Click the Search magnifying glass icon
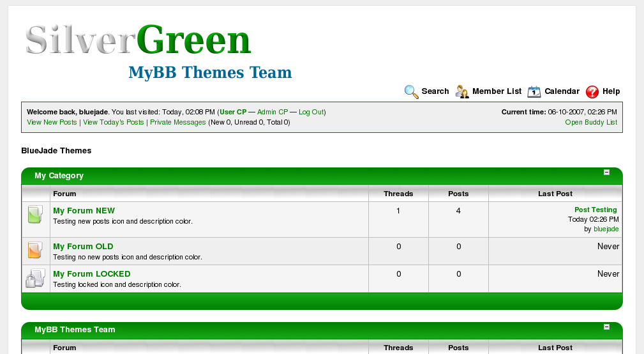This screenshot has height=354, width=644. (x=411, y=91)
